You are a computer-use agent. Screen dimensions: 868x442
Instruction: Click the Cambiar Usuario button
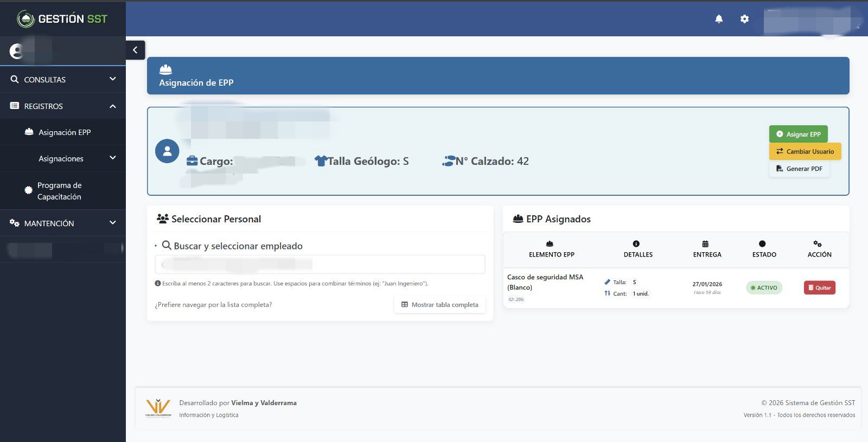(805, 151)
